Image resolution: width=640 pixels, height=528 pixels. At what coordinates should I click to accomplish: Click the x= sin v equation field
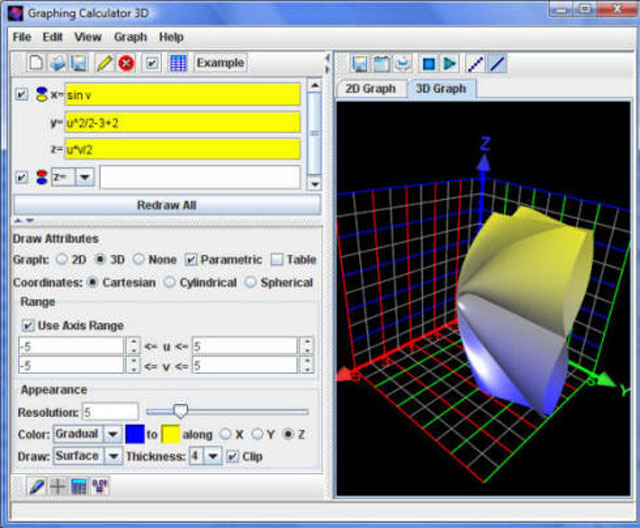coord(183,95)
